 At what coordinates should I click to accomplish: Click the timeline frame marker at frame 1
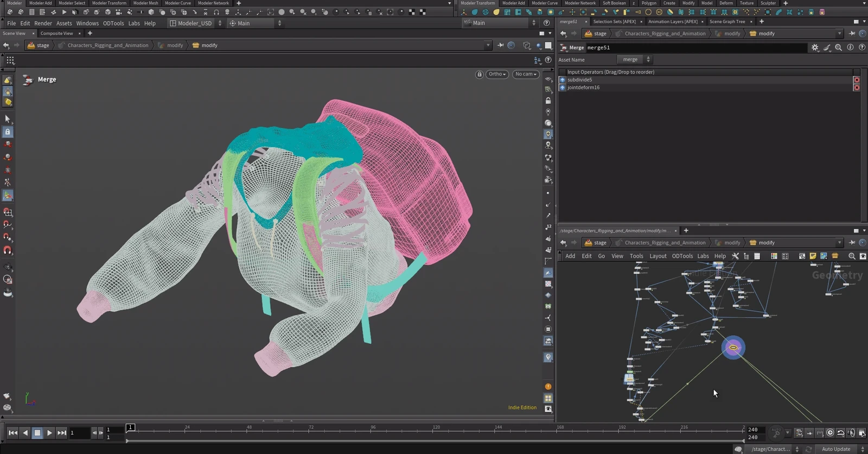coord(130,427)
